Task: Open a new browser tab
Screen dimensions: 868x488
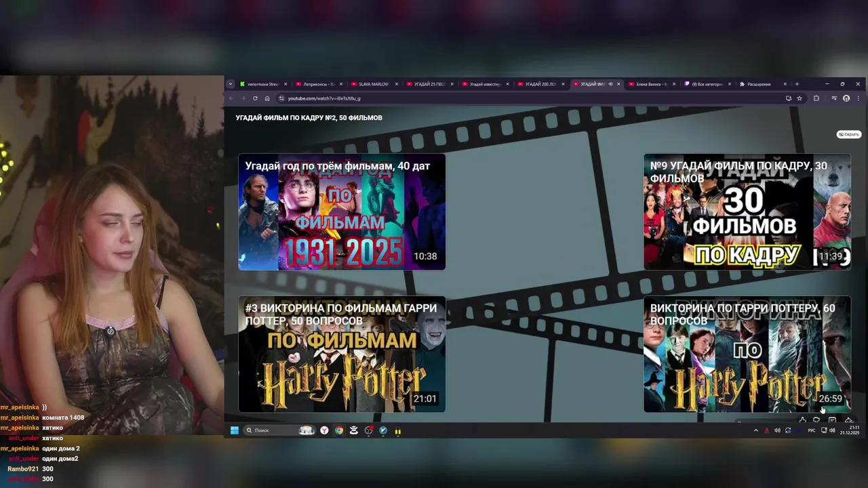Action: [797, 84]
